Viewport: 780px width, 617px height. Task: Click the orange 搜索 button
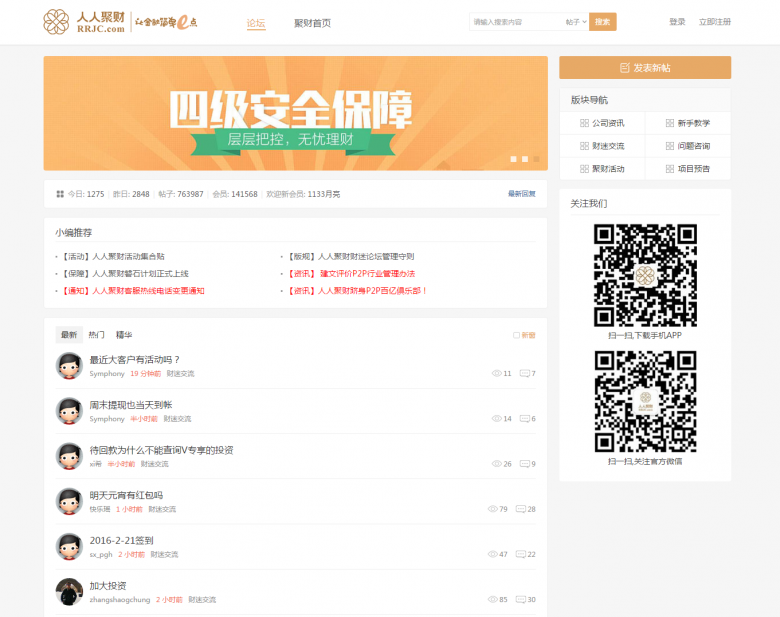pos(602,22)
